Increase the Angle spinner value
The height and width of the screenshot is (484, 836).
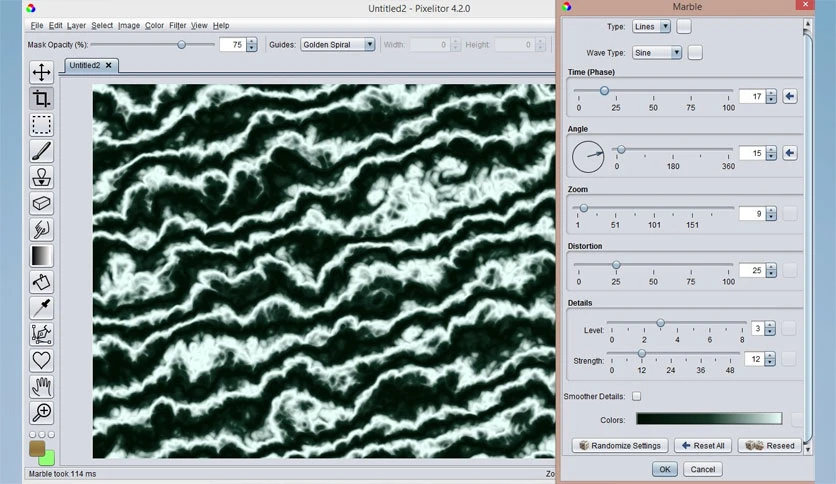[771, 150]
